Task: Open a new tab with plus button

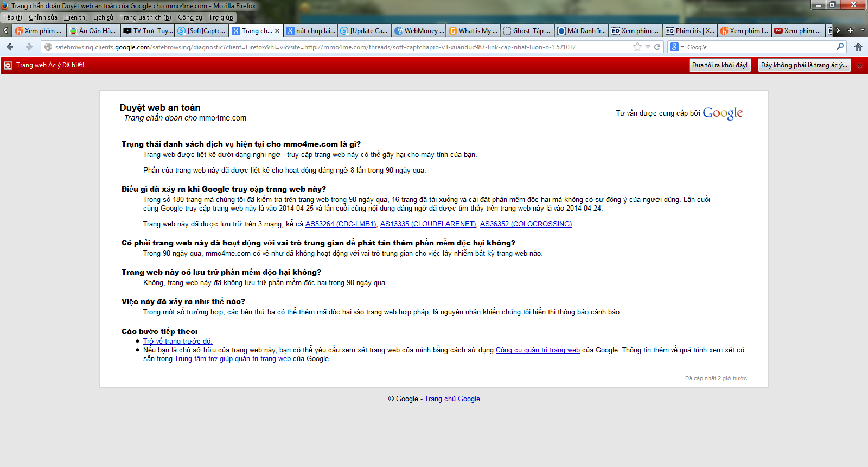Action: click(x=851, y=30)
